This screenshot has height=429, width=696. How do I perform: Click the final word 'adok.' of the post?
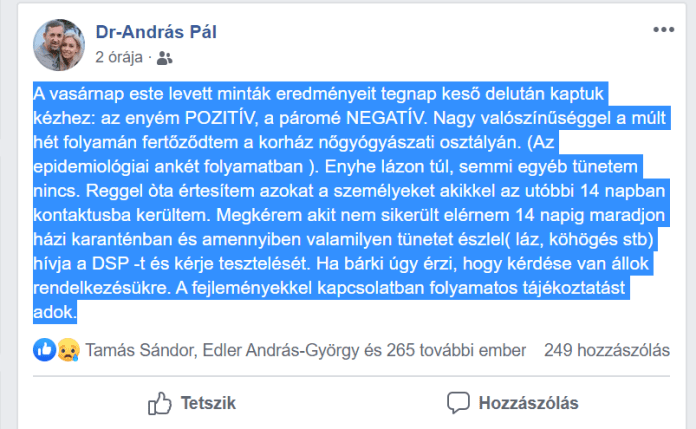tap(54, 312)
